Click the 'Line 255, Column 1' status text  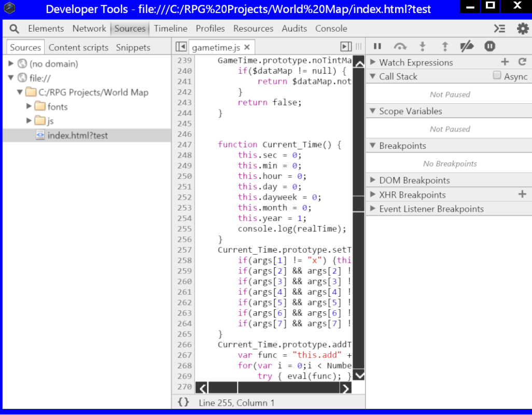[236, 403]
